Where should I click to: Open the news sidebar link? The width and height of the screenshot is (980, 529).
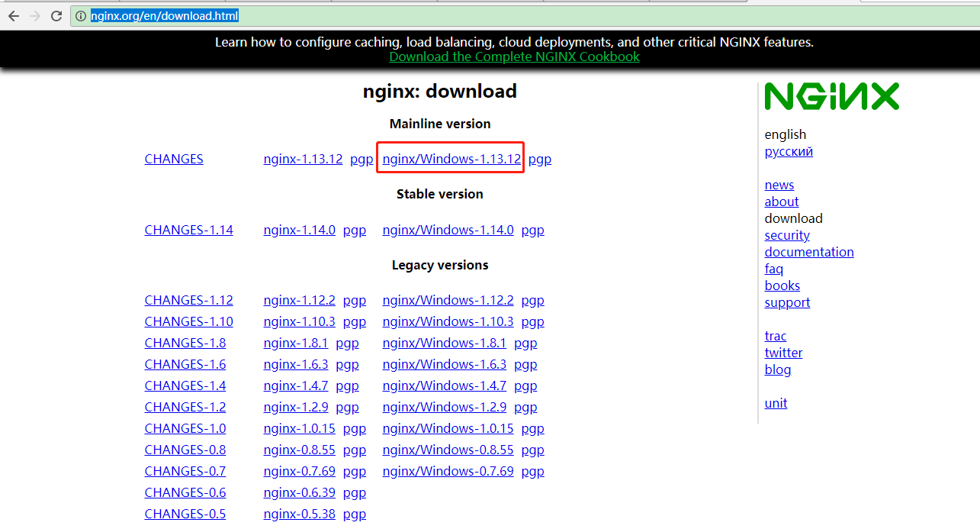[779, 185]
